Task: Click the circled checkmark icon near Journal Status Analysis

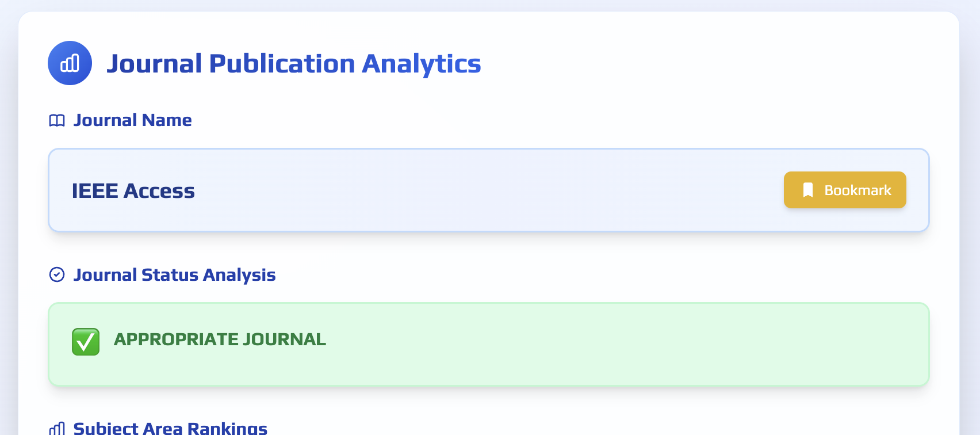Action: coord(56,274)
